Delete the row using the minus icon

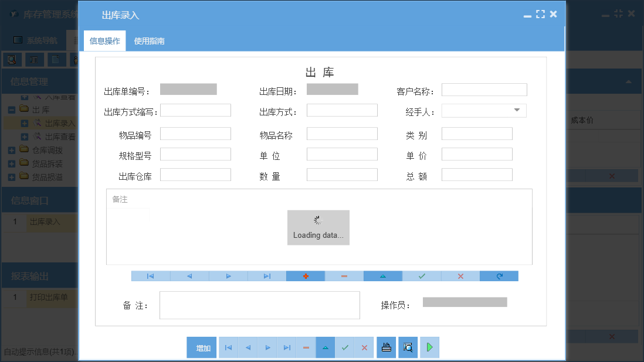click(344, 276)
